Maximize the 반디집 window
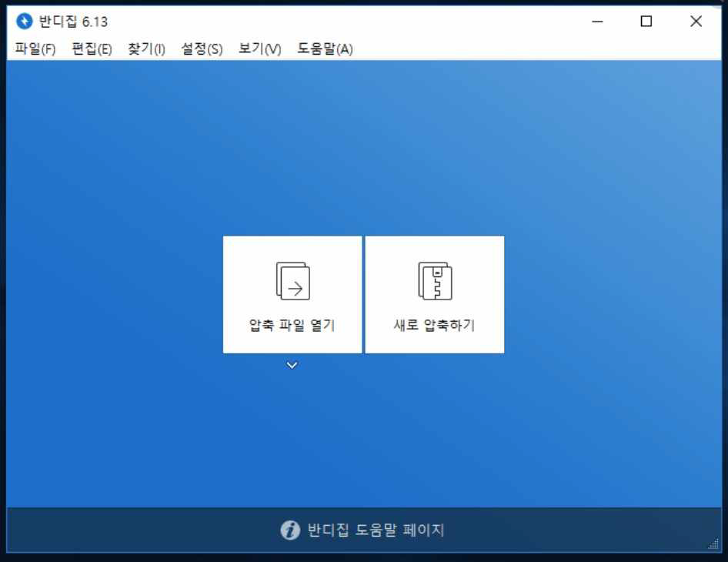This screenshot has width=728, height=562. point(646,22)
